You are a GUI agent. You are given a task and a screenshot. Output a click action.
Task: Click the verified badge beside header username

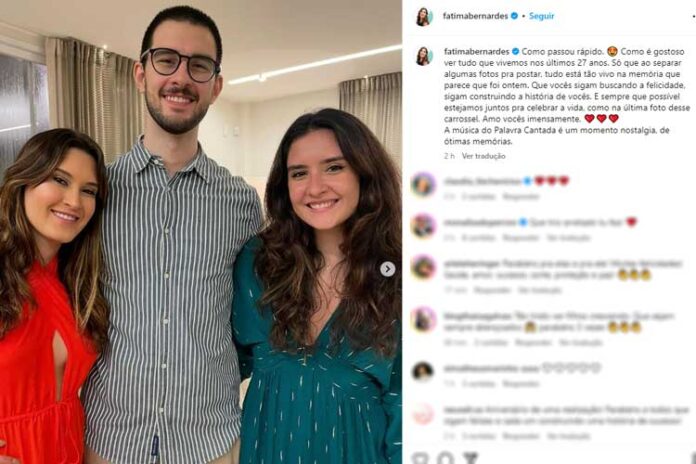(x=514, y=16)
